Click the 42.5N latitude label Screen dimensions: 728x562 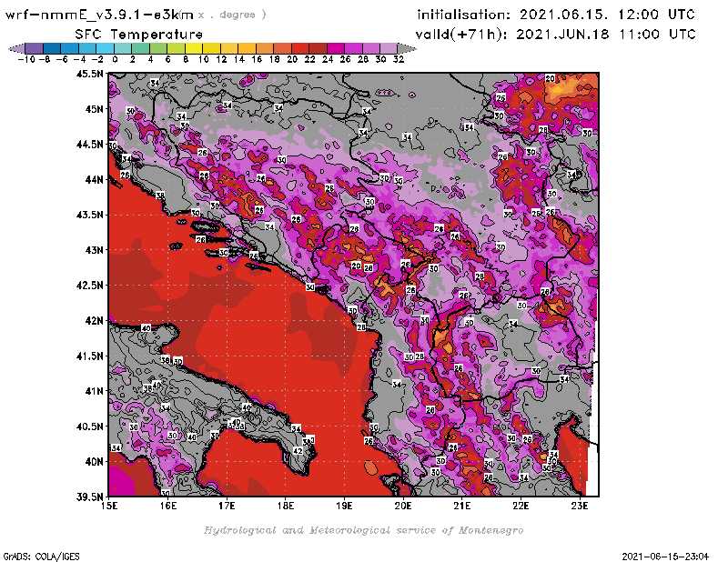(x=90, y=285)
